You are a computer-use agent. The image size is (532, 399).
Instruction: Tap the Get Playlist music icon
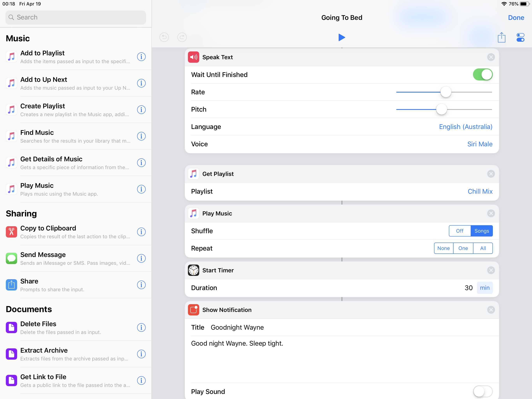coord(193,174)
